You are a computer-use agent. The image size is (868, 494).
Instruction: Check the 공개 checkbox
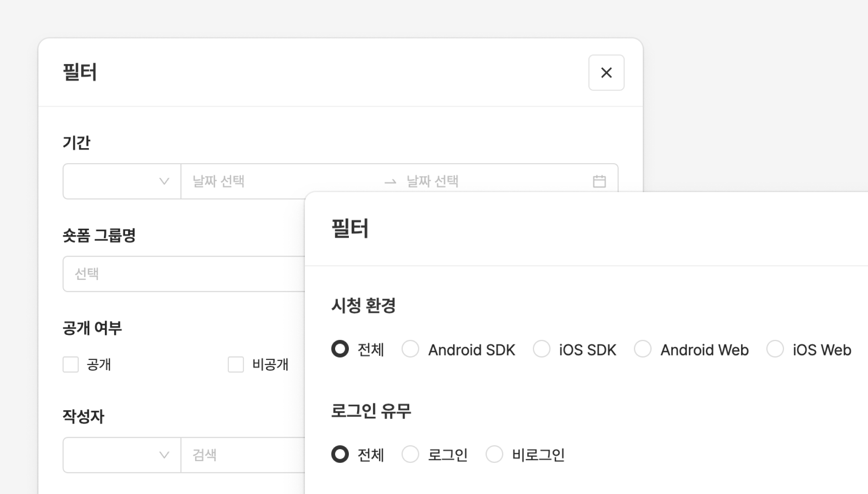pos(71,365)
